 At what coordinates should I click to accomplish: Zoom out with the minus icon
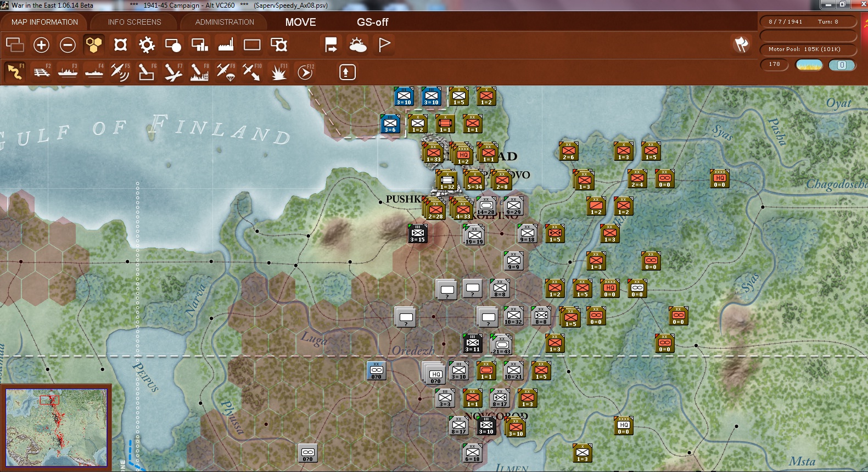tap(68, 44)
